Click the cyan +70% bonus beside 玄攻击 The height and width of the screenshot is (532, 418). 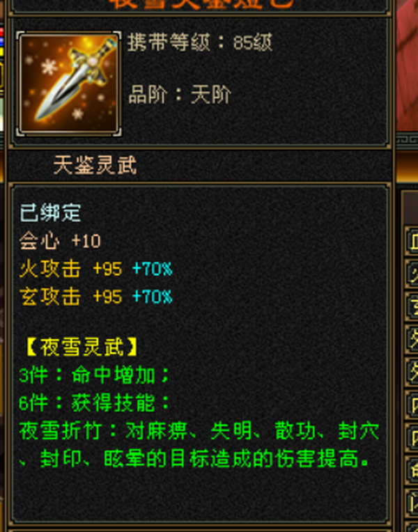point(153,297)
